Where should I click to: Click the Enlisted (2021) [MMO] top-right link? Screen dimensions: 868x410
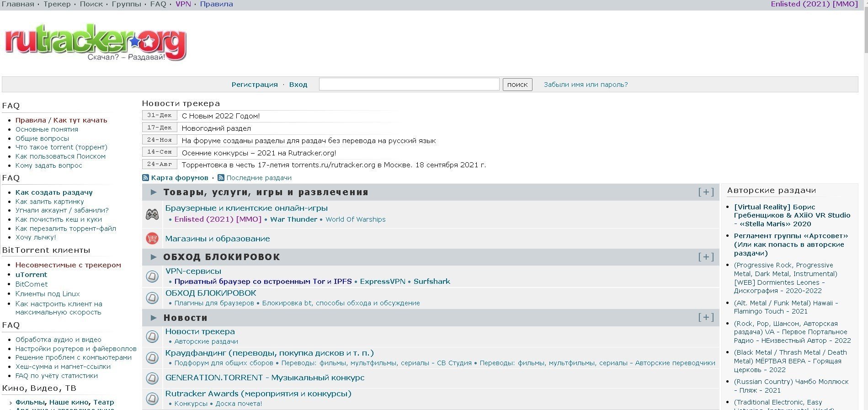814,4
